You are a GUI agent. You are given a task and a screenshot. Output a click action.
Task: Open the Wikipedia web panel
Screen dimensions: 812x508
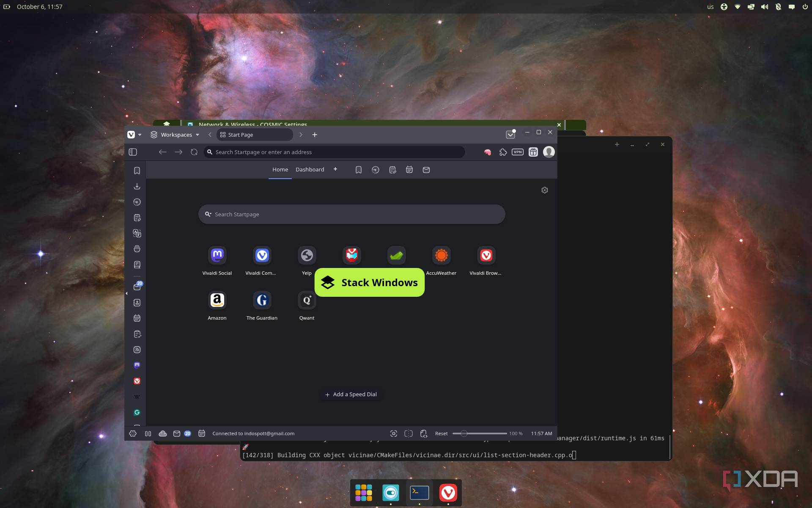[137, 397]
